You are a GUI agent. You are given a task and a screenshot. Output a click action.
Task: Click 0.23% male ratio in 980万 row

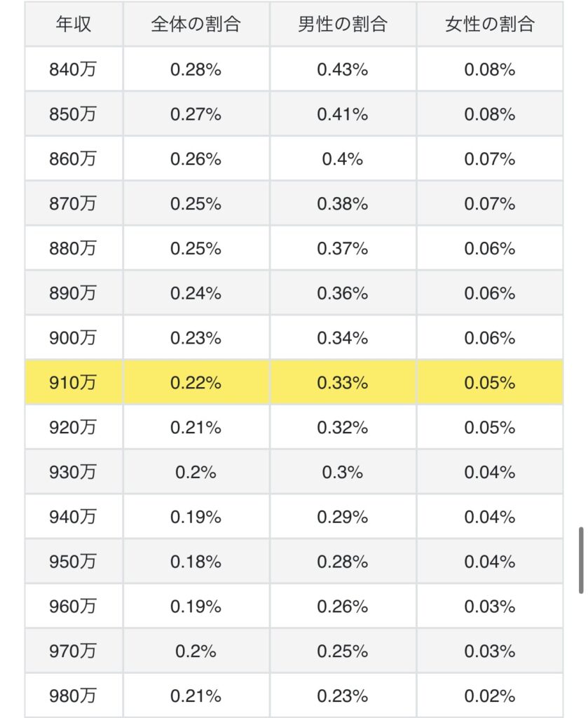coord(343,696)
